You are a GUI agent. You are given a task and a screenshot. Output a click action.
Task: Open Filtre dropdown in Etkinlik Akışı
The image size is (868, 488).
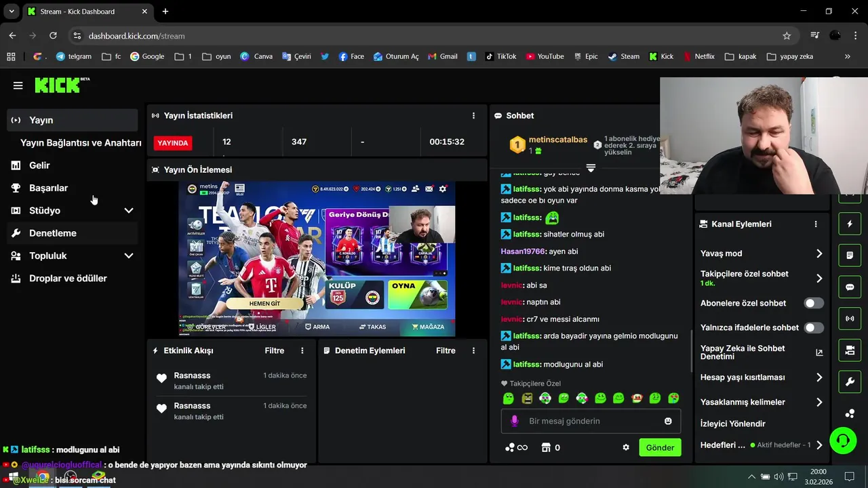pyautogui.click(x=275, y=350)
